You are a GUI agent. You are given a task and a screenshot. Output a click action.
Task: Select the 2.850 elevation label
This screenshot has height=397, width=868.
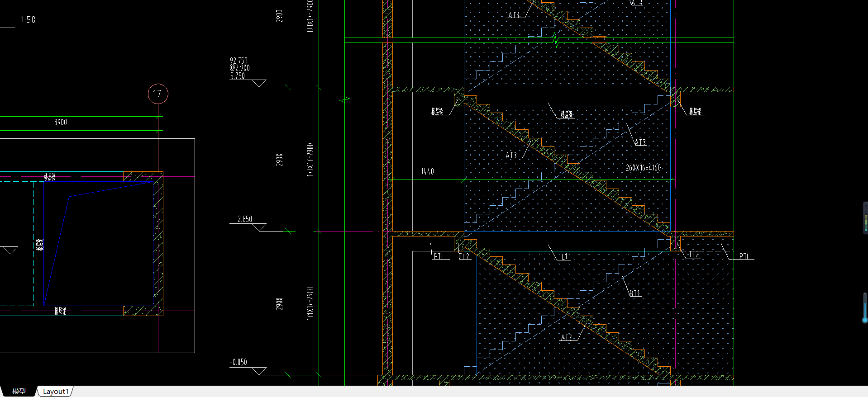click(x=245, y=219)
